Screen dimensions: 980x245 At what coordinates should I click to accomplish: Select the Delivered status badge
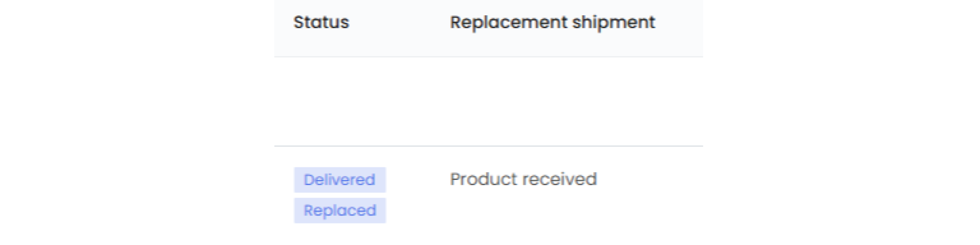(x=340, y=180)
